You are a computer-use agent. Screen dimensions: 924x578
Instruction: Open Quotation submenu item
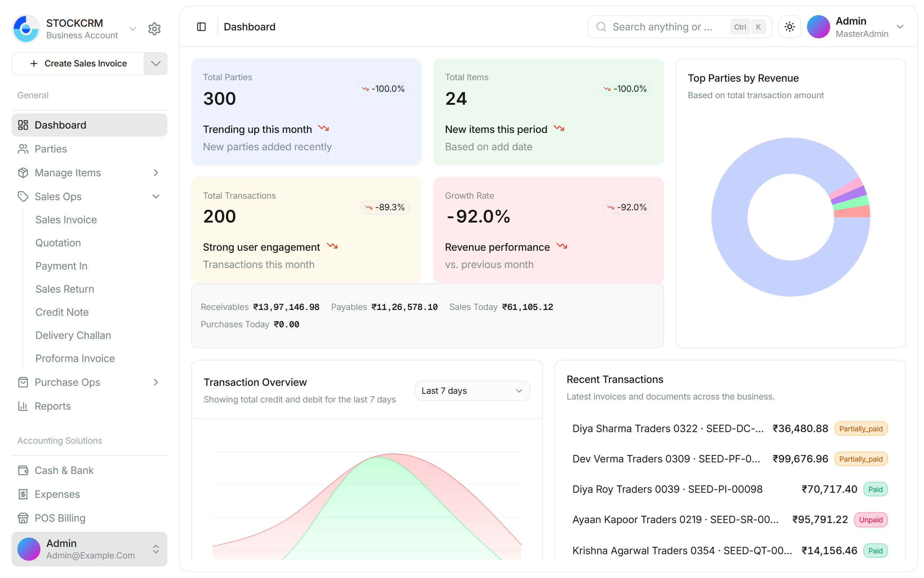(58, 243)
